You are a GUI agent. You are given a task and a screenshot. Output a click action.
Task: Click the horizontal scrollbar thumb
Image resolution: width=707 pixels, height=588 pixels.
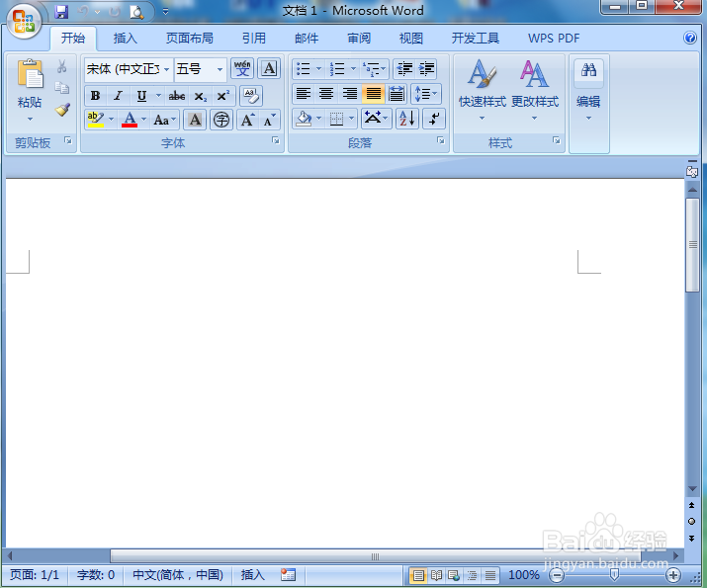tap(375, 556)
